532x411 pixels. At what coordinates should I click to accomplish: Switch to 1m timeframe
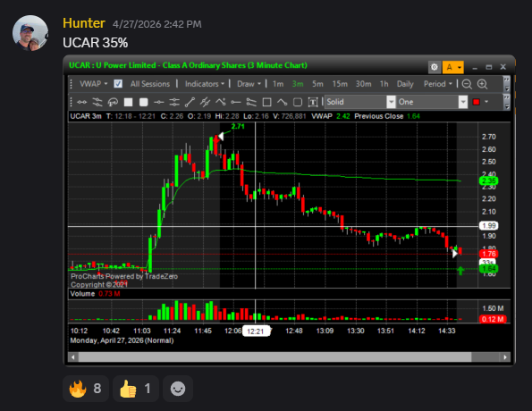coord(278,84)
